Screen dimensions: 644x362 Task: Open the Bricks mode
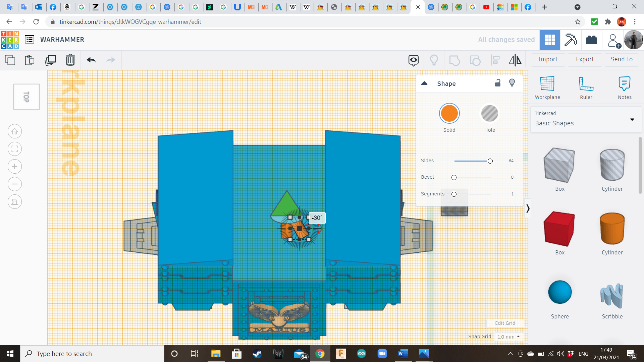pos(591,40)
